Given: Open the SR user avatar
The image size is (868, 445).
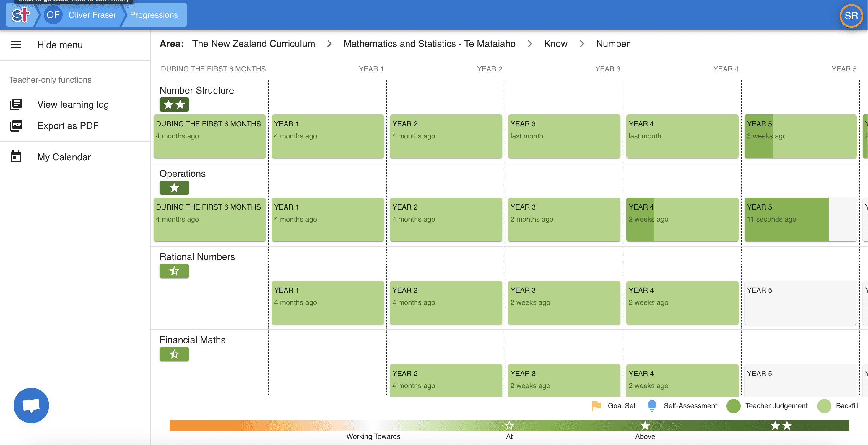Looking at the screenshot, I should 851,15.
